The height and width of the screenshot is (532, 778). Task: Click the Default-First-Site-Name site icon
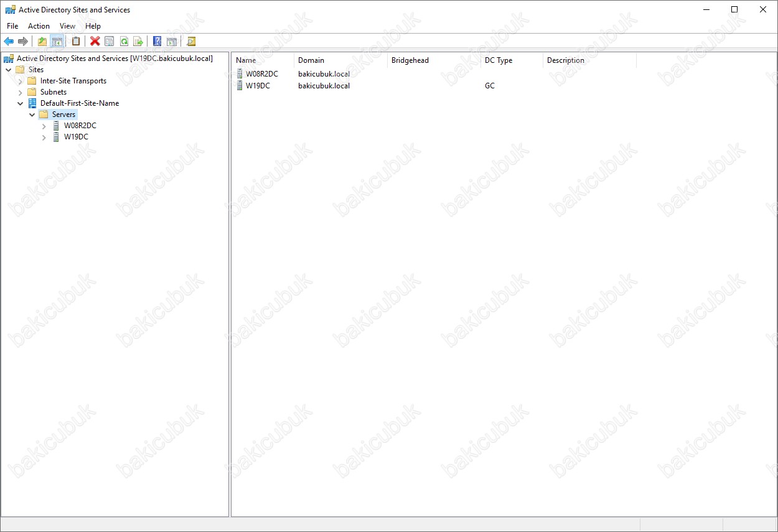(32, 103)
